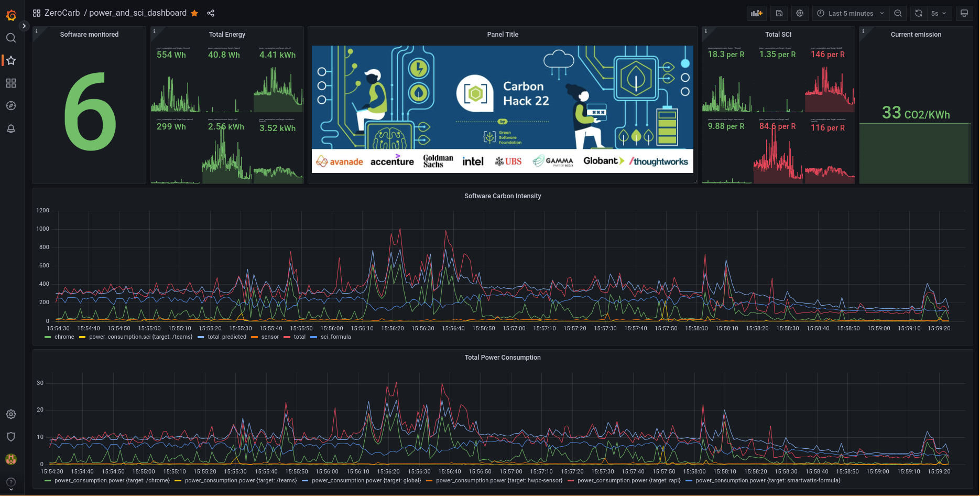This screenshot has width=980, height=496.
Task: Save the dashboard with the save icon
Action: pyautogui.click(x=779, y=13)
